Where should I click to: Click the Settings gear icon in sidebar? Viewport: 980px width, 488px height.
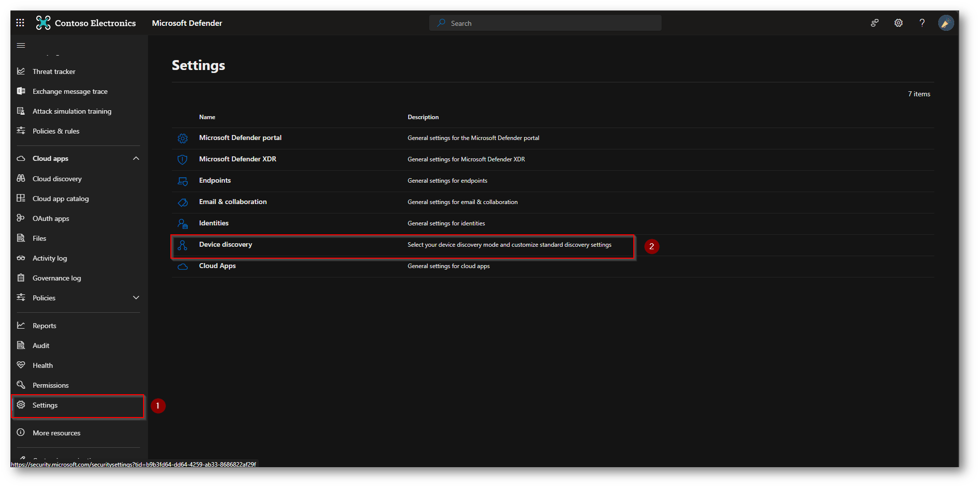tap(21, 405)
